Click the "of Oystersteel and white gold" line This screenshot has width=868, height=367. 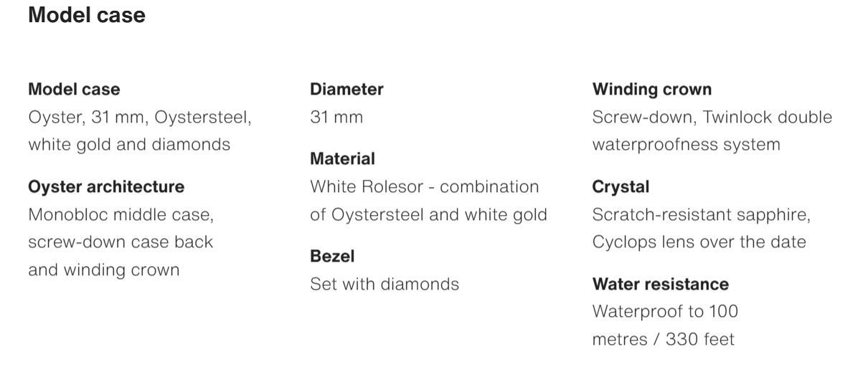[x=428, y=214]
